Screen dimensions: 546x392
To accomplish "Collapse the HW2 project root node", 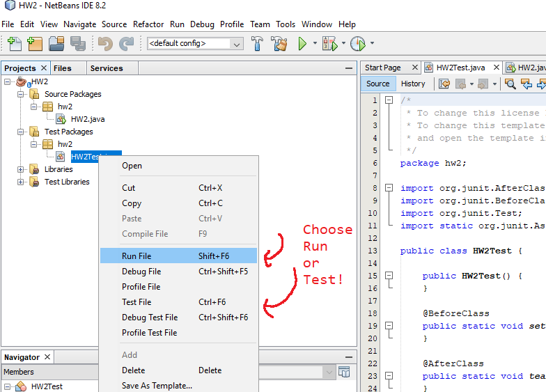I will tap(7, 82).
